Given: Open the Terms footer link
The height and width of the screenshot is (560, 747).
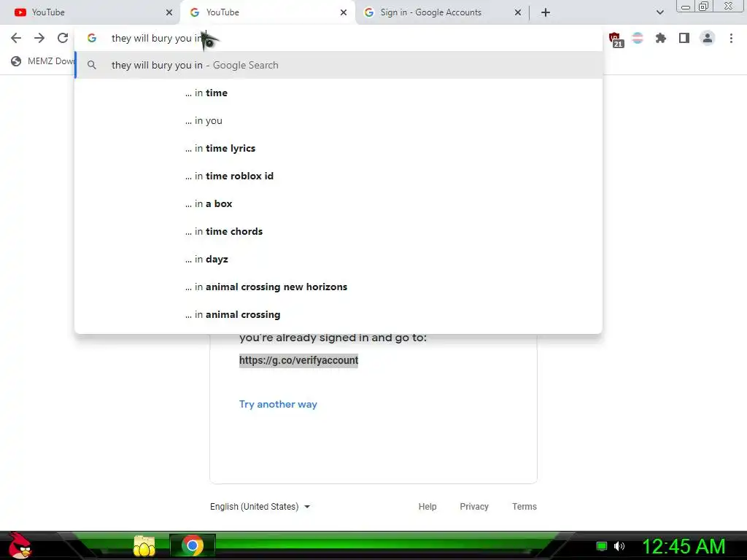Looking at the screenshot, I should pyautogui.click(x=525, y=507).
